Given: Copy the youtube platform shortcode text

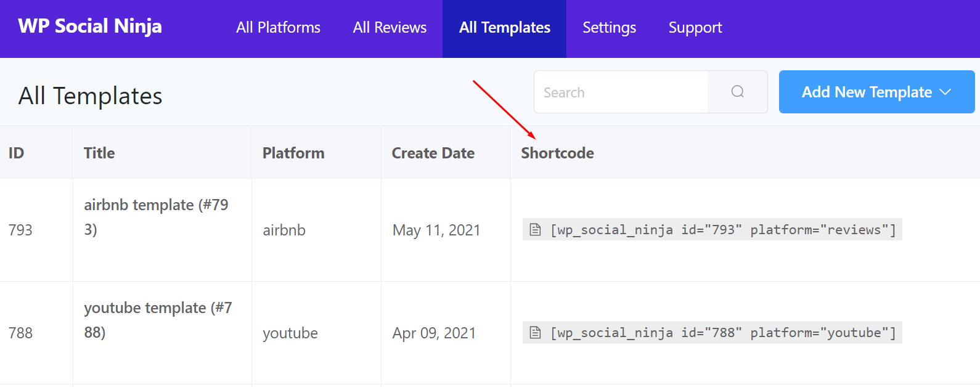Looking at the screenshot, I should (x=723, y=333).
